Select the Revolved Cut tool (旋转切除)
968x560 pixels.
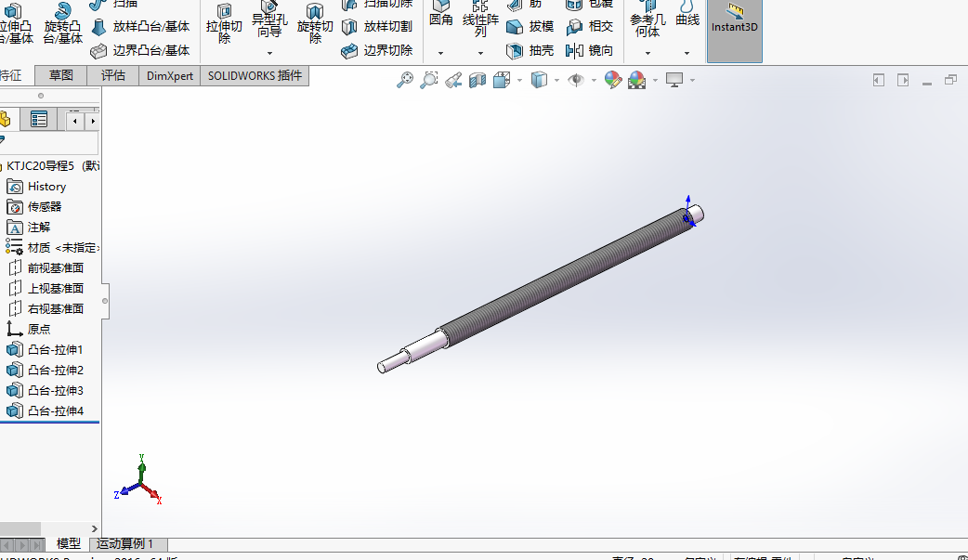tap(315, 23)
